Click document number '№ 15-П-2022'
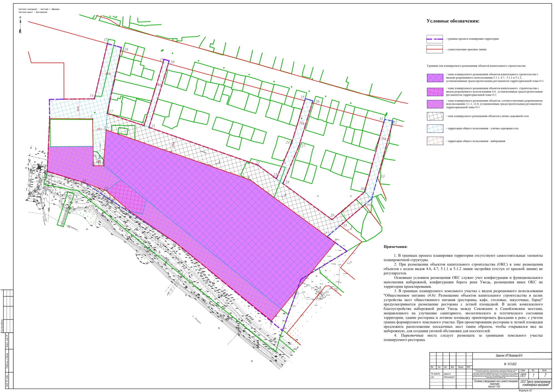 (510, 364)
